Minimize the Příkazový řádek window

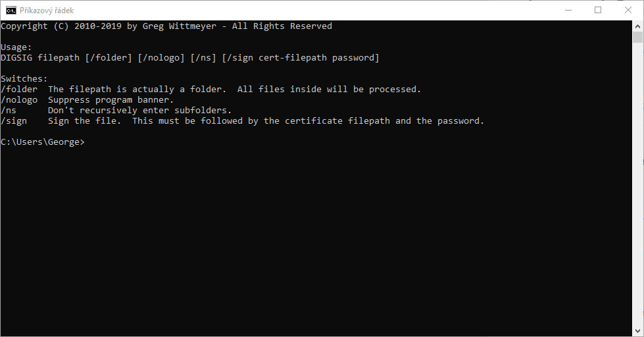coord(568,11)
